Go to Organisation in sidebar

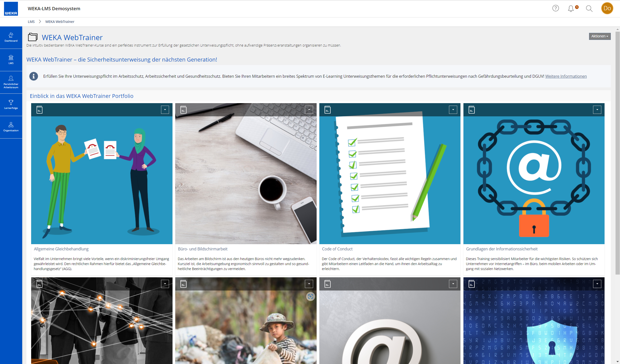(x=11, y=127)
